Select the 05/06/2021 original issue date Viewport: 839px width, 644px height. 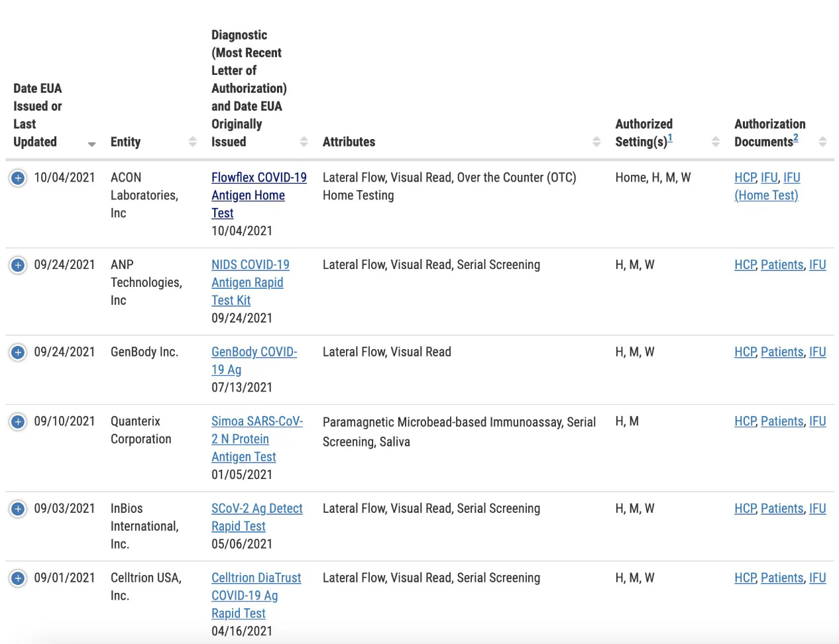(x=242, y=545)
